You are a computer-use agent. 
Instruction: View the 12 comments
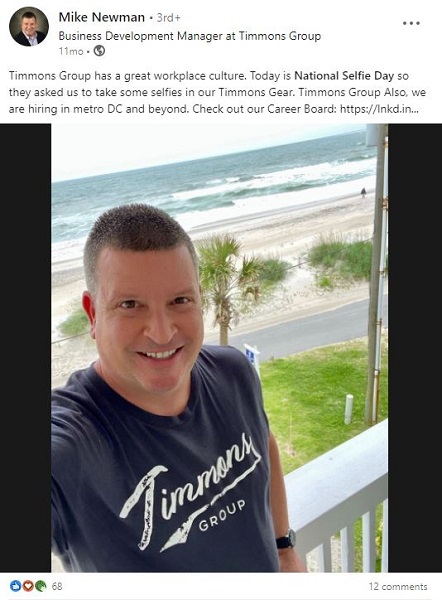(x=398, y=586)
